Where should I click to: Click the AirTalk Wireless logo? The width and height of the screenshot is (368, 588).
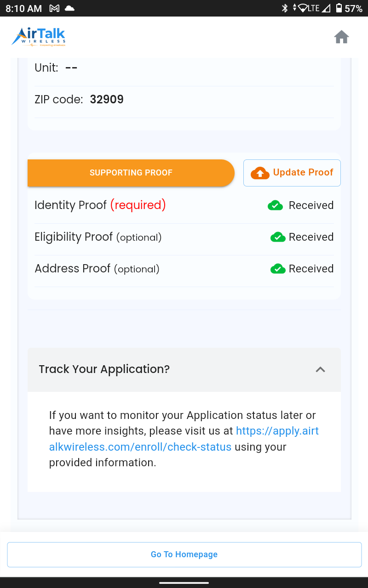(39, 37)
